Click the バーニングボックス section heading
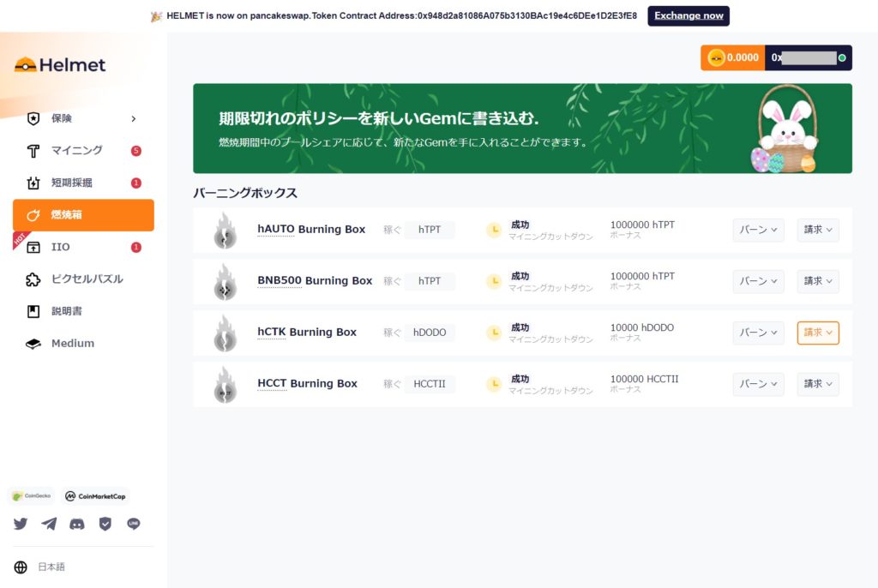The height and width of the screenshot is (588, 878). coord(245,193)
